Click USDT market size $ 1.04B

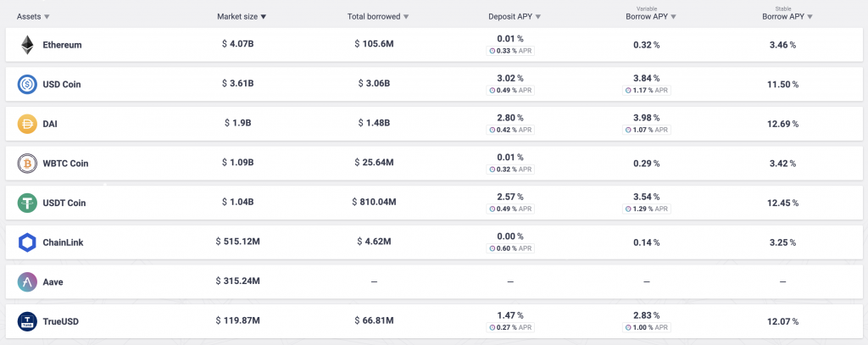[x=238, y=202]
